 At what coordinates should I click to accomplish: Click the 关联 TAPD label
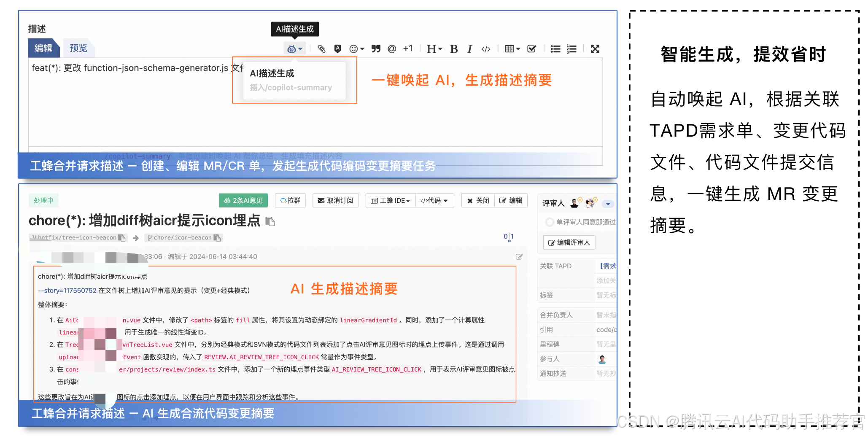tap(555, 266)
